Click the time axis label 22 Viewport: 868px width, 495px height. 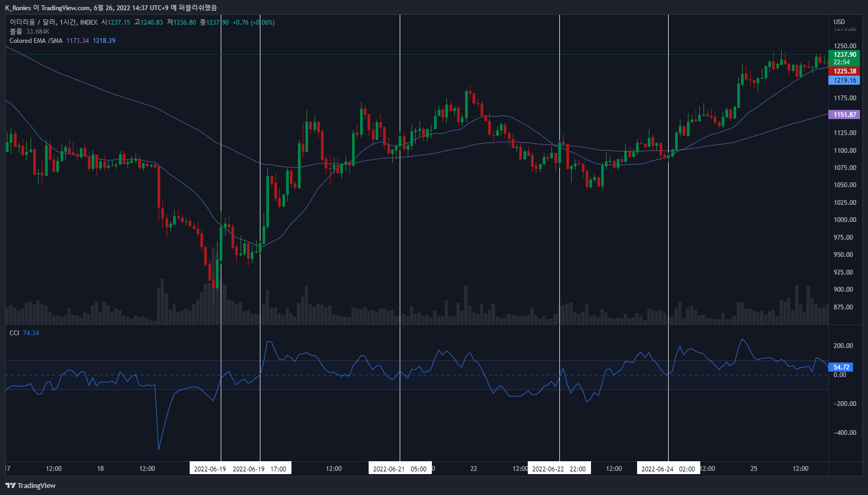point(474,469)
